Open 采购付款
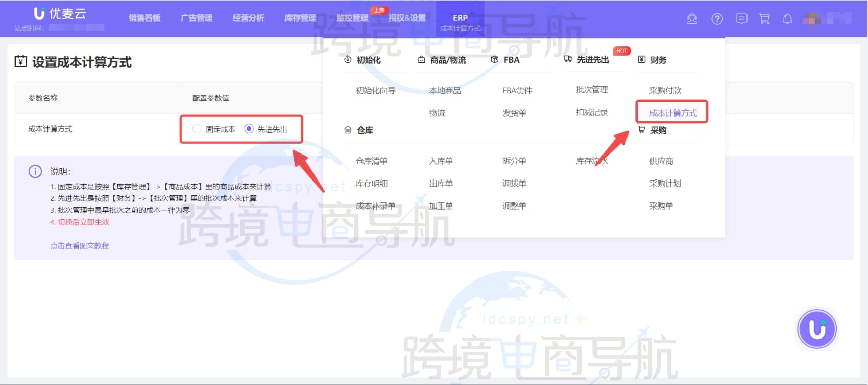The width and height of the screenshot is (868, 385). [665, 91]
